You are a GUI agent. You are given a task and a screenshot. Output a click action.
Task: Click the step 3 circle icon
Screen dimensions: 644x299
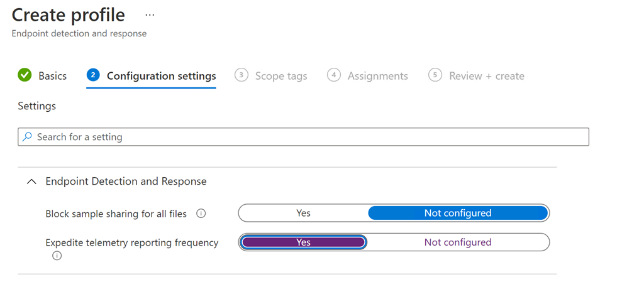coord(241,75)
